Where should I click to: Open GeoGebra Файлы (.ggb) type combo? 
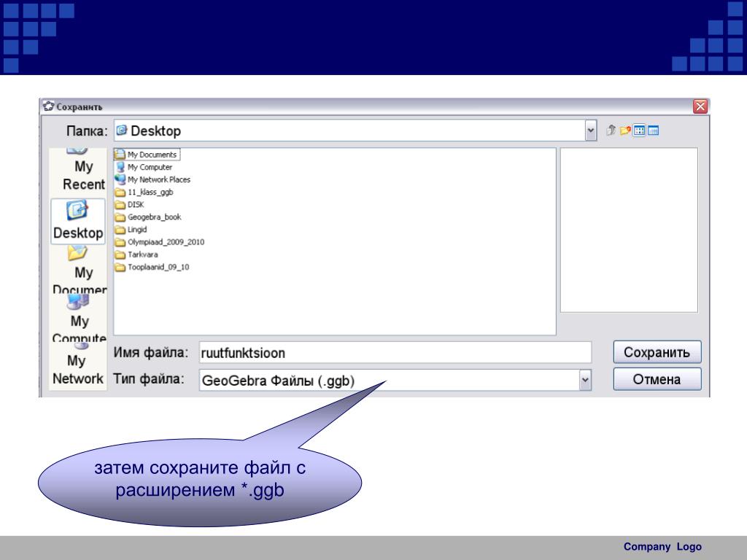(395, 381)
